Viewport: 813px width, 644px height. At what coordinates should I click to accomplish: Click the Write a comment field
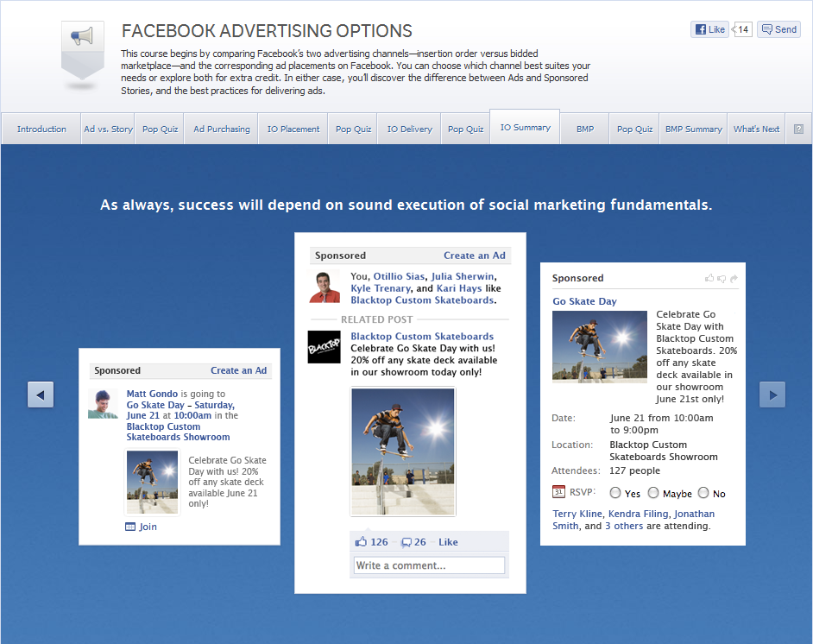coord(429,565)
